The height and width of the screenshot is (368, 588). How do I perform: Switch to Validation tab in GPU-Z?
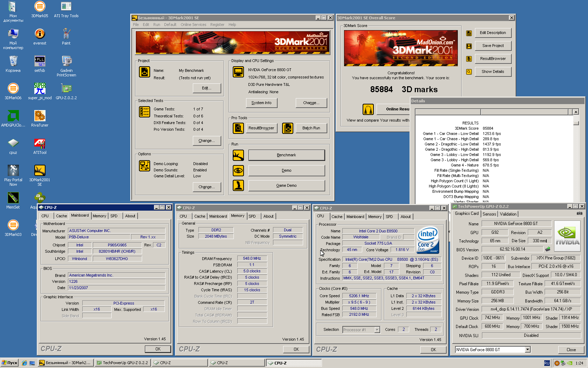coord(508,214)
